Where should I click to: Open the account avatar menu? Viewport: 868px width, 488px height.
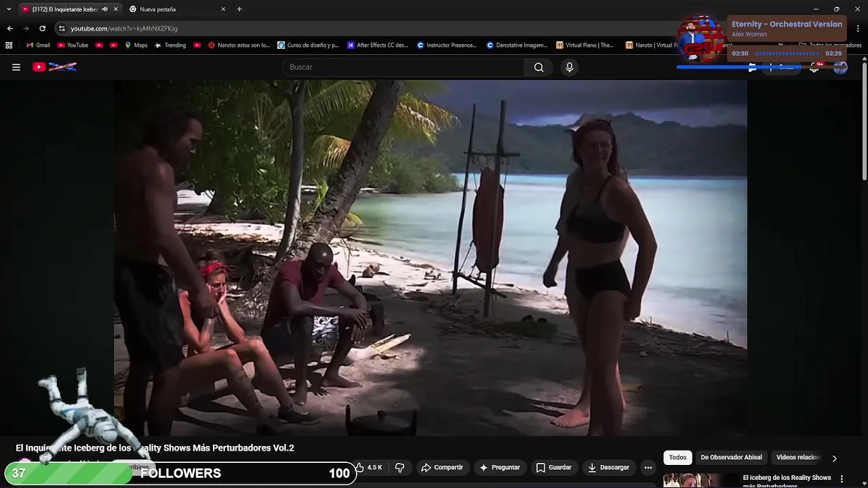coord(840,67)
